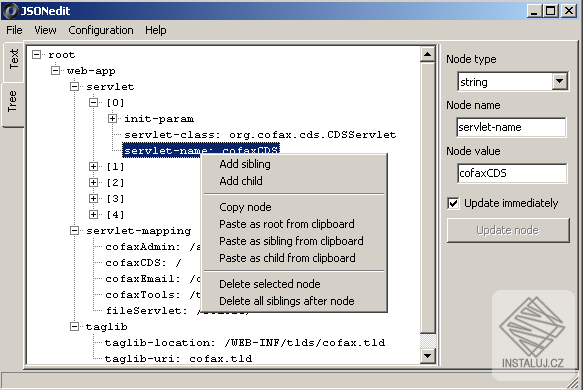Open the Configuration menu
The width and height of the screenshot is (583, 390).
pyautogui.click(x=101, y=30)
